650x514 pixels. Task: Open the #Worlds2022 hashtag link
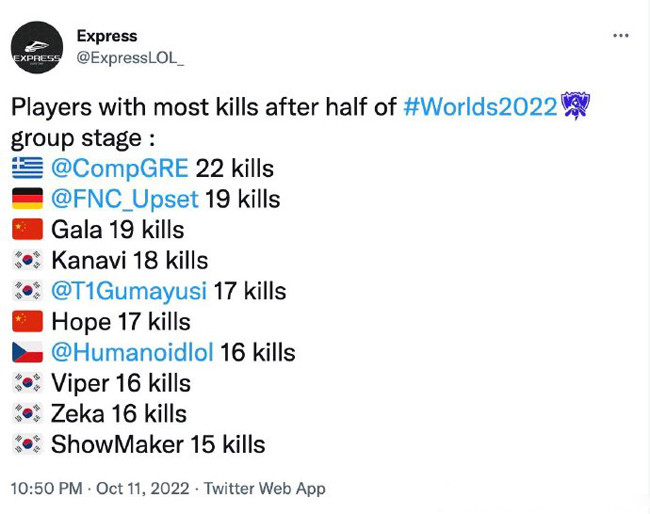click(480, 107)
